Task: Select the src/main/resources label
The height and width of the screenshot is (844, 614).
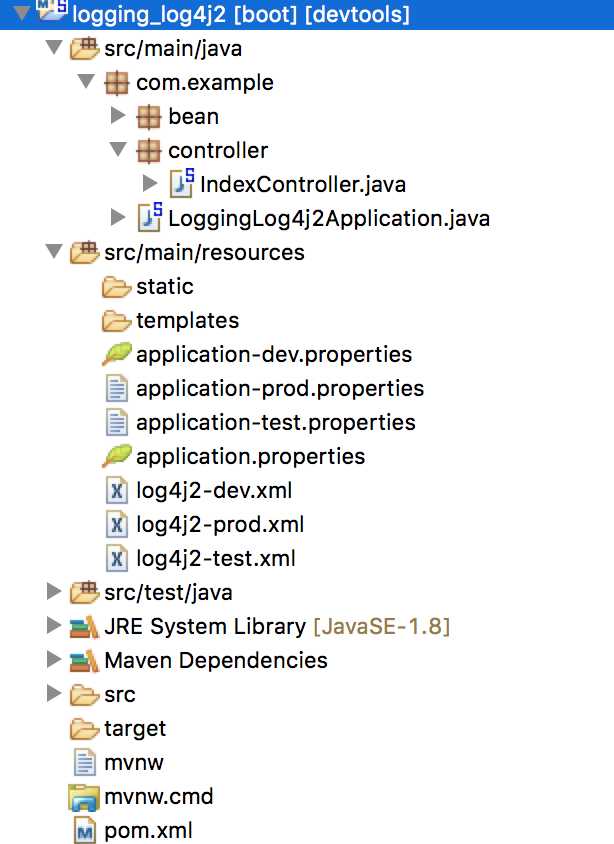Action: [x=204, y=252]
